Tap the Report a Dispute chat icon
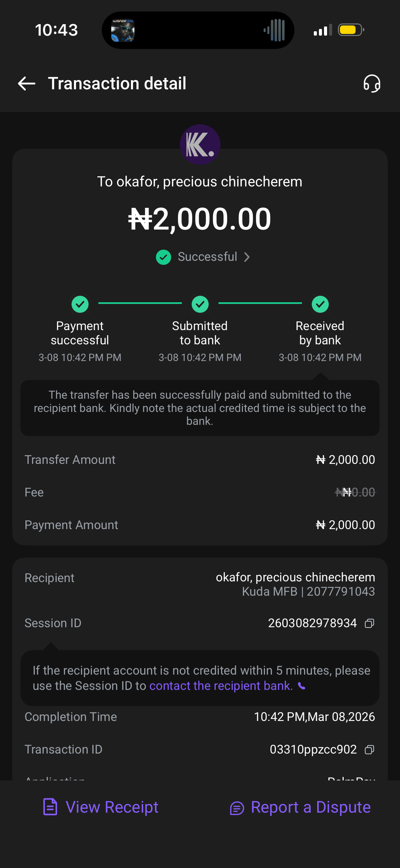Viewport: 400px width, 868px height. point(237,808)
